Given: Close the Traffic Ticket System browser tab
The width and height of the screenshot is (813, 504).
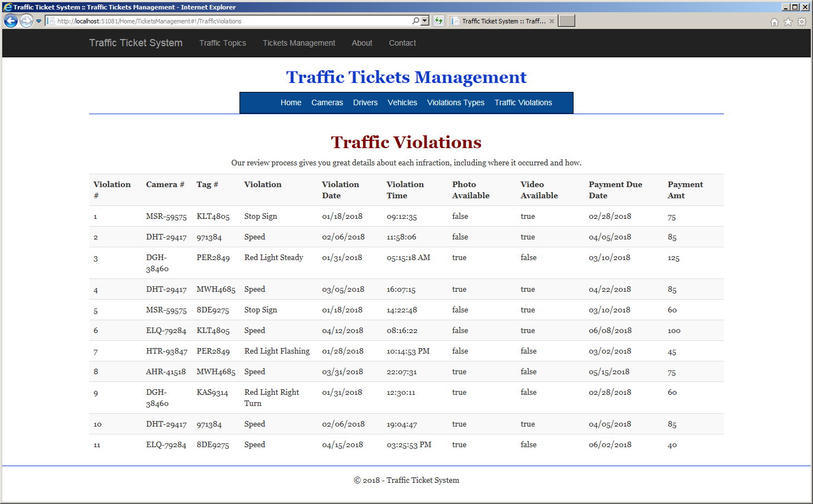Looking at the screenshot, I should click(552, 21).
